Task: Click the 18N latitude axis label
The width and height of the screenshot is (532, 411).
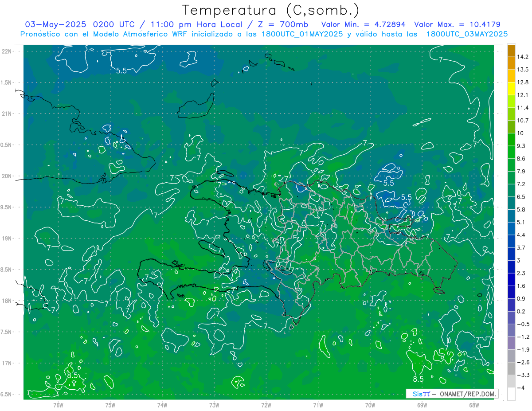Action: point(8,301)
